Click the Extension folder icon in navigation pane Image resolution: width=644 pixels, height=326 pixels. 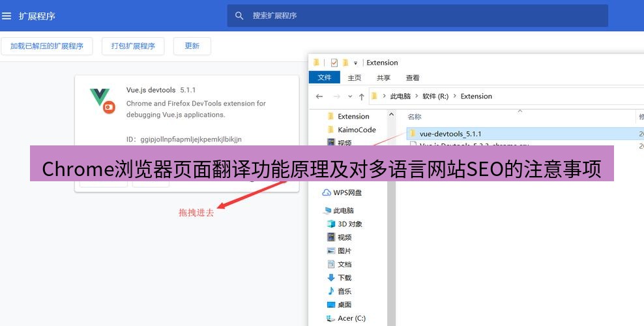330,116
